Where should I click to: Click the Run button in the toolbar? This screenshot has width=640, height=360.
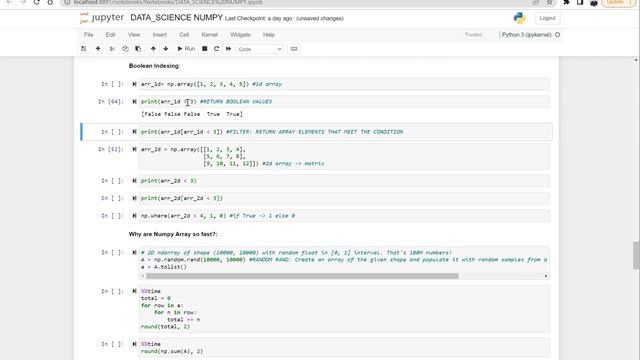coord(186,49)
